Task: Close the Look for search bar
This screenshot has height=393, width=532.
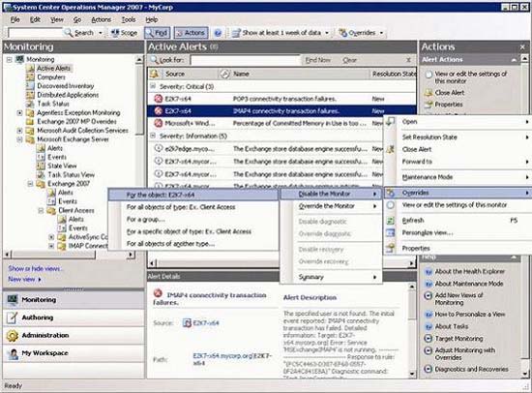Action: [408, 60]
